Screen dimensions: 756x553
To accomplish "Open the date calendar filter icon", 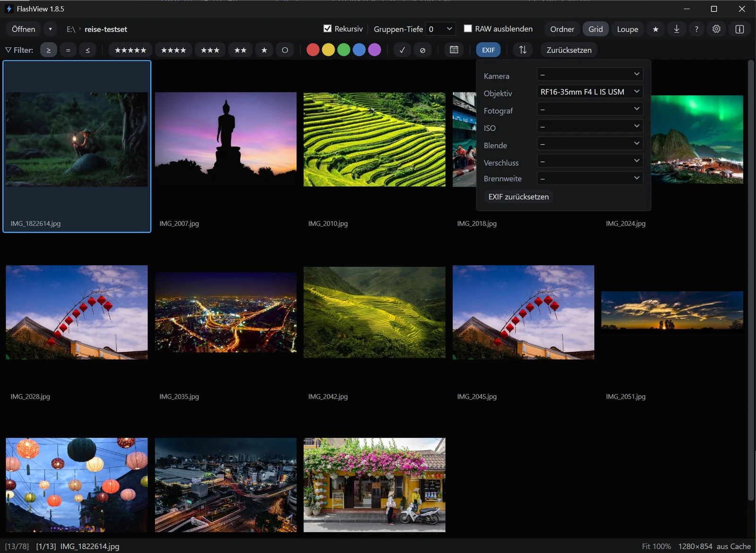I will 454,50.
